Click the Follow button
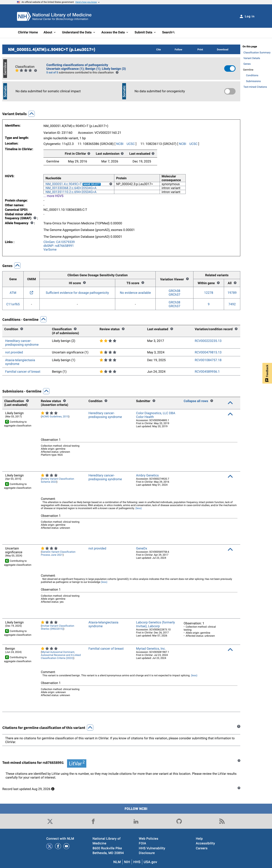The height and width of the screenshot is (868, 272). [x=178, y=49]
